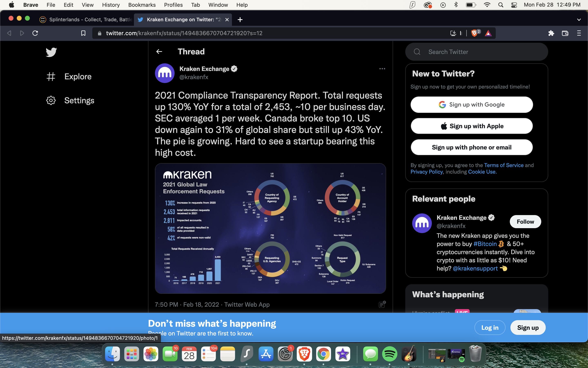Open the History menu
588x368 pixels.
(111, 5)
